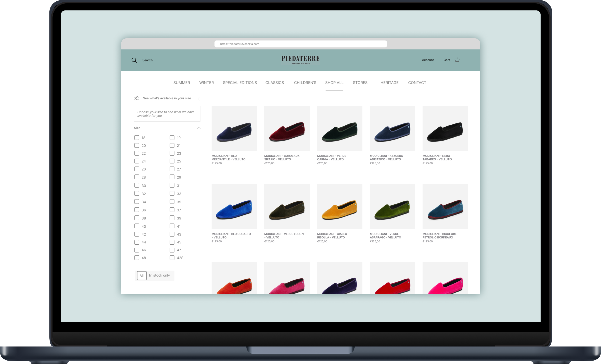Tick the size 42S checkbox
This screenshot has width=601, height=364.
click(x=172, y=258)
